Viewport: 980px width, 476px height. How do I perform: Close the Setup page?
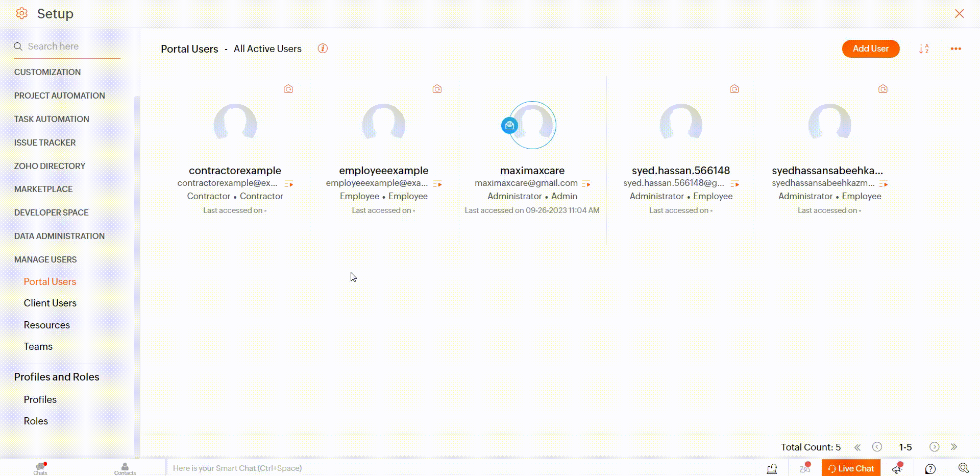click(x=959, y=14)
